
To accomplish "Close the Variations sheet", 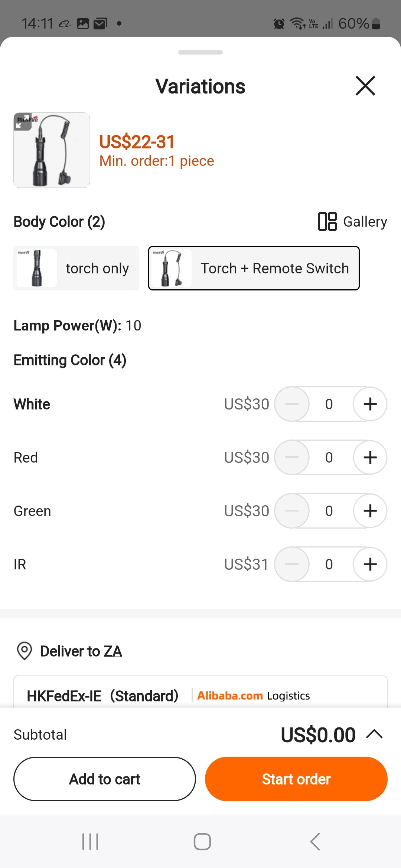I will pyautogui.click(x=365, y=86).
